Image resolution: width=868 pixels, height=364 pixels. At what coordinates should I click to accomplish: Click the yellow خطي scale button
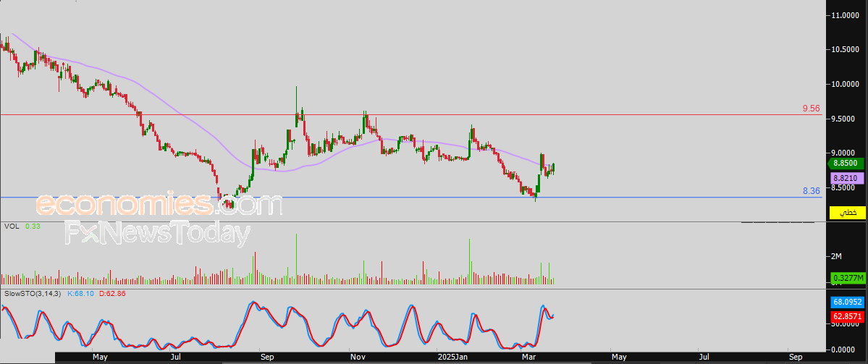[x=847, y=213]
